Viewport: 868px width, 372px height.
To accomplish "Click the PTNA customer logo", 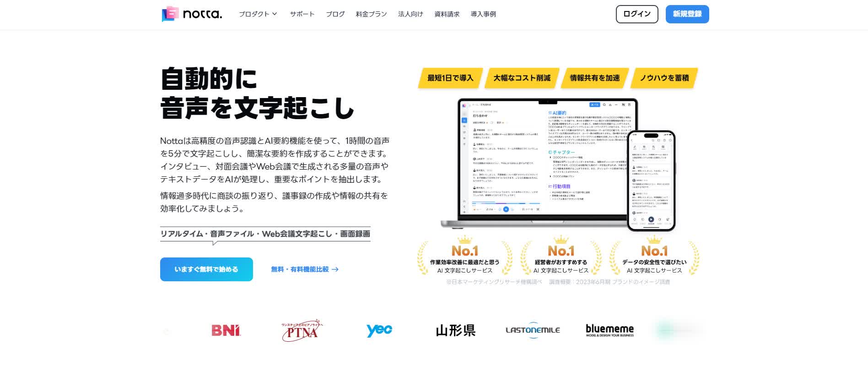I will coord(302,330).
